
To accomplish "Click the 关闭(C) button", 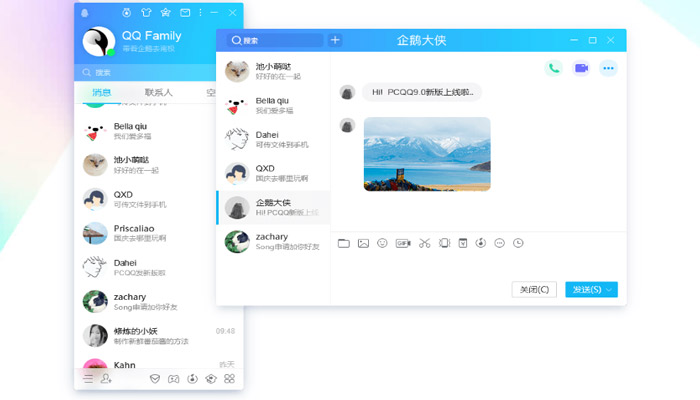I will click(x=534, y=290).
